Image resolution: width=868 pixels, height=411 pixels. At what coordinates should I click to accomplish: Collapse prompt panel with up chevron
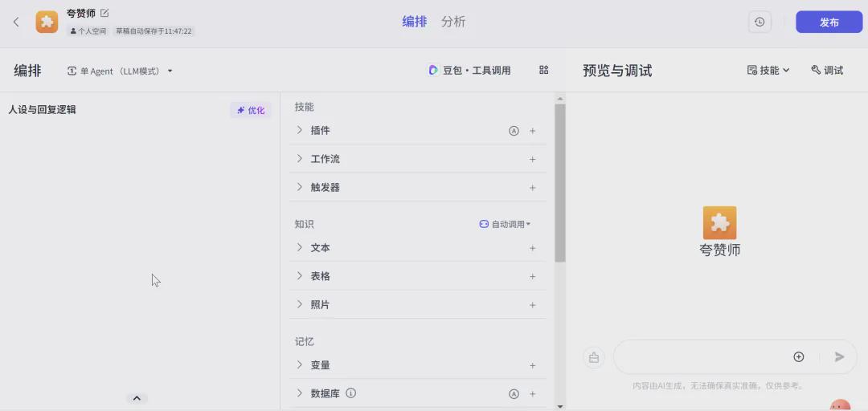tap(137, 398)
